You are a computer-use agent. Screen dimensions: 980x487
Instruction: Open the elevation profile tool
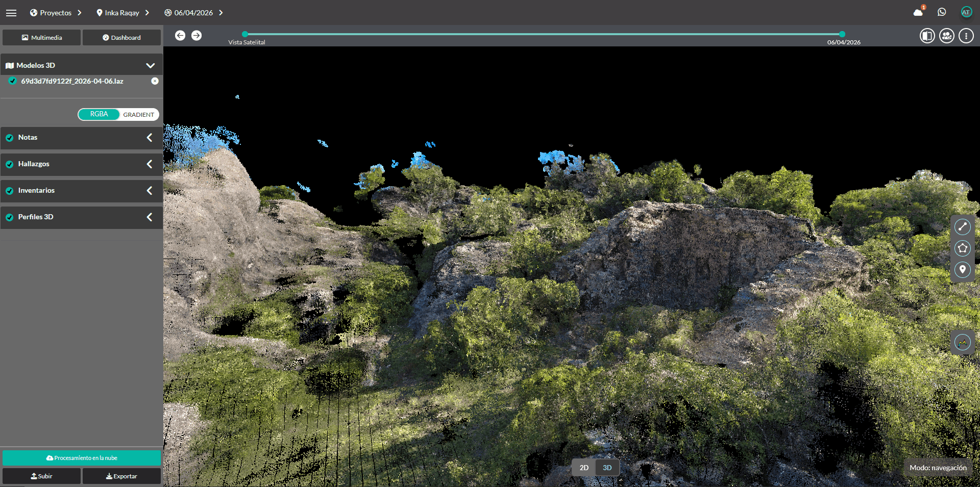962,342
